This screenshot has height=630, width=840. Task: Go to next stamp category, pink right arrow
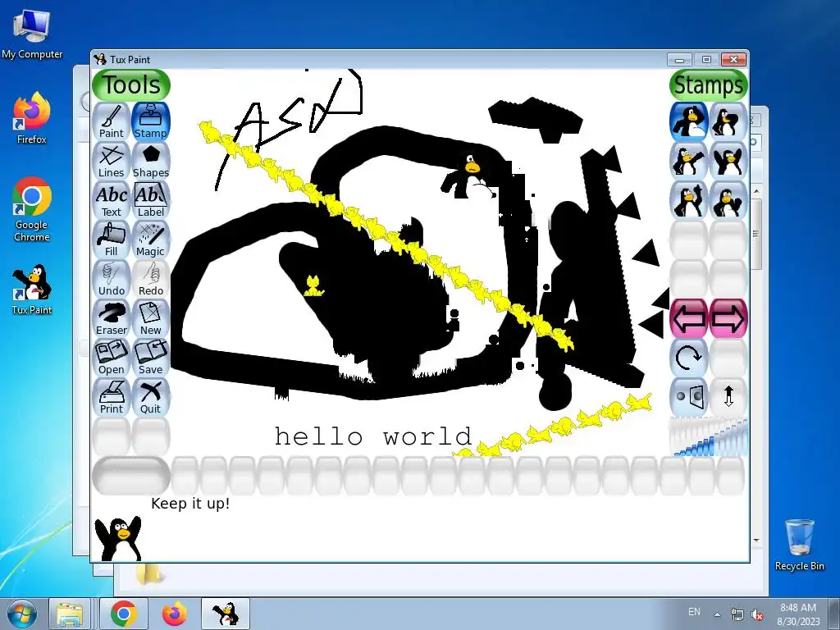(728, 318)
